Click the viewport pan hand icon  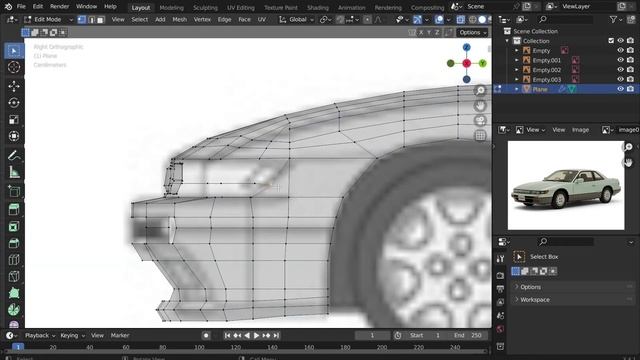click(x=480, y=106)
